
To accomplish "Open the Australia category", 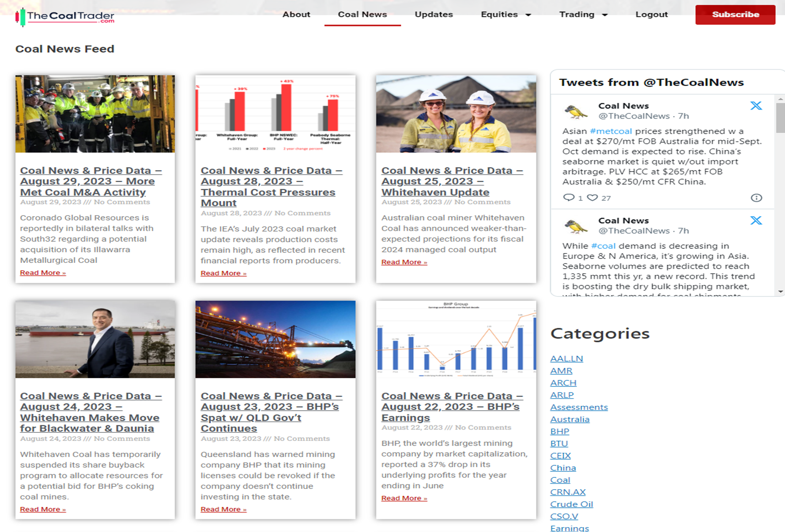I will pos(570,420).
